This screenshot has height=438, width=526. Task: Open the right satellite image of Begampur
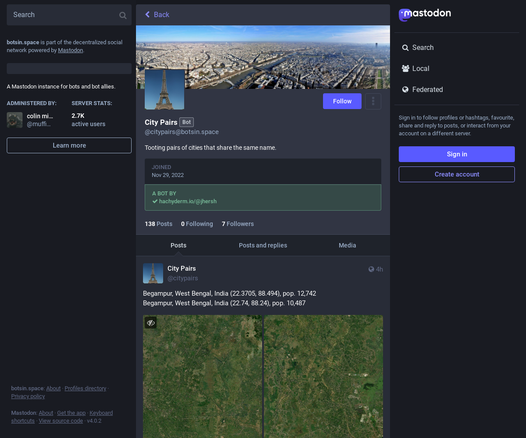(323, 376)
